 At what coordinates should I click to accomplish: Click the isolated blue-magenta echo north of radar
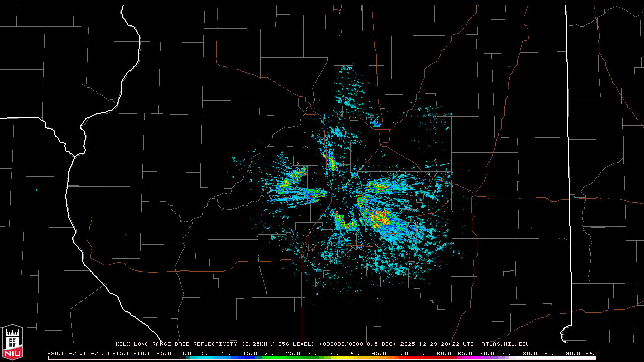(x=376, y=123)
